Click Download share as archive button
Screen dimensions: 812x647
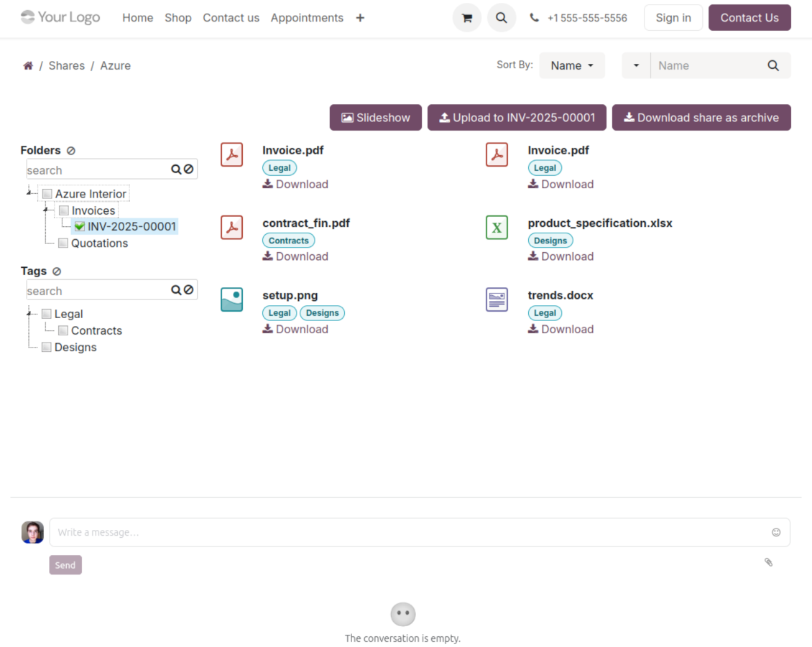[x=701, y=118]
